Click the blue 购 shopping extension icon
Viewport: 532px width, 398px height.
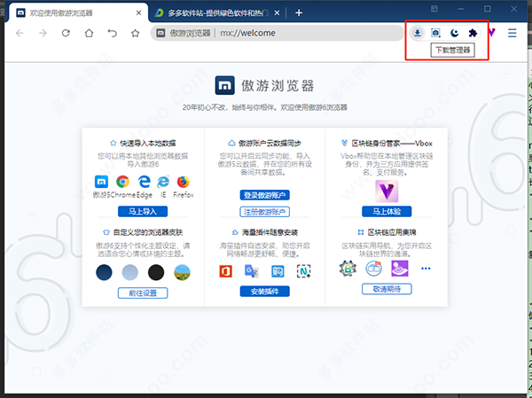[278, 271]
